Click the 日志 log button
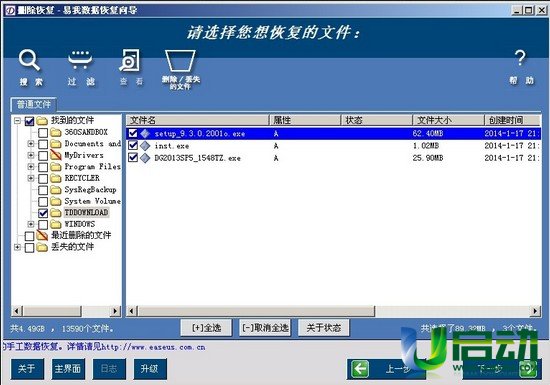The image size is (550, 385). (x=109, y=369)
